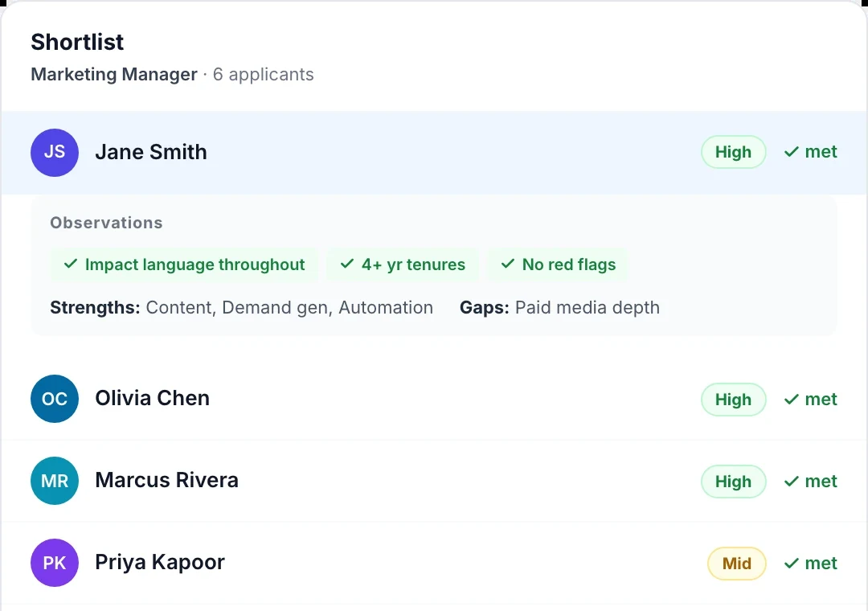Viewport: 868px width, 611px height.
Task: Click Jane Smith's JS avatar
Action: coord(55,152)
